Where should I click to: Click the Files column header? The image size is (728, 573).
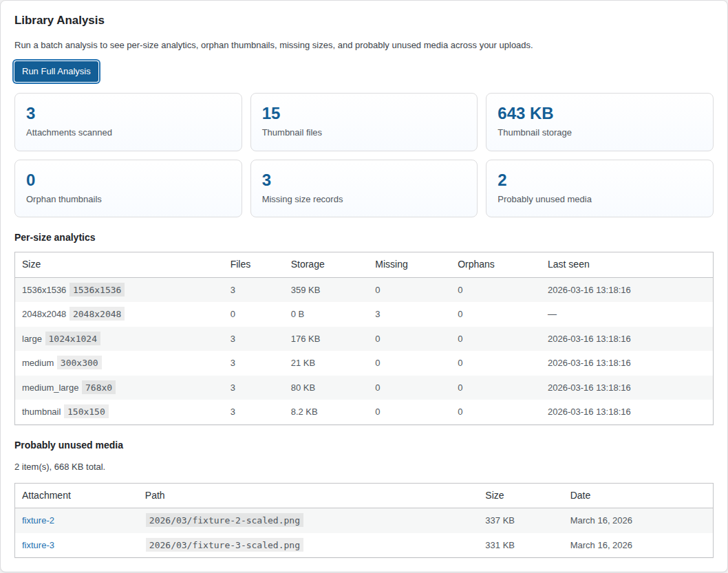240,264
